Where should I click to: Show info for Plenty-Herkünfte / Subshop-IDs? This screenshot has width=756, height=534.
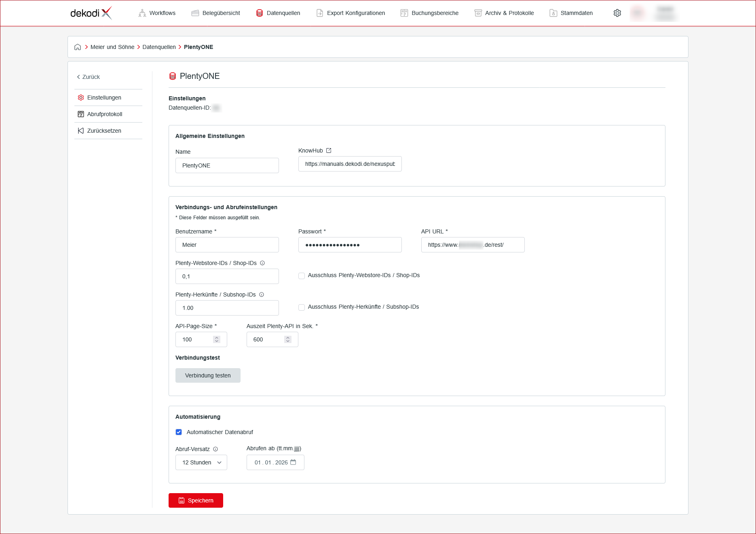(262, 295)
